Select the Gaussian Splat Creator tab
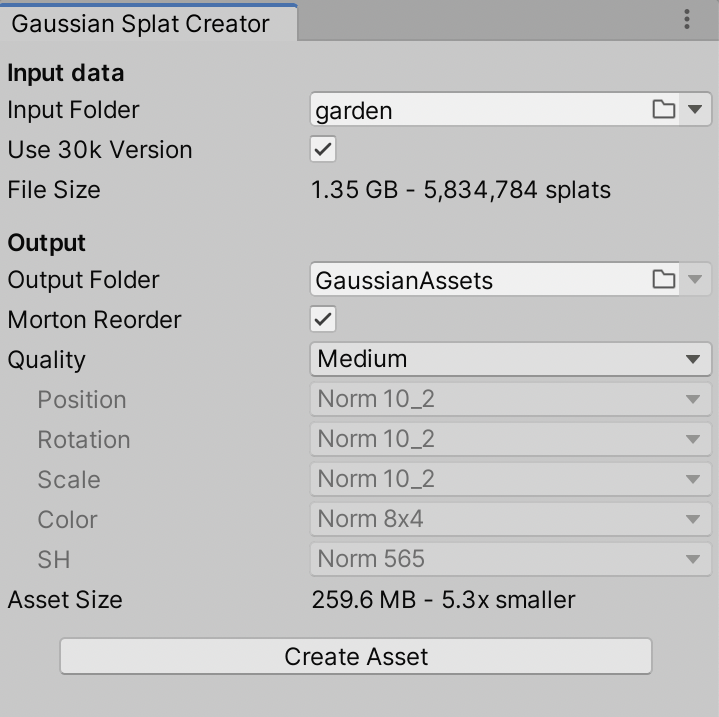Image resolution: width=719 pixels, height=717 pixels. (x=148, y=23)
